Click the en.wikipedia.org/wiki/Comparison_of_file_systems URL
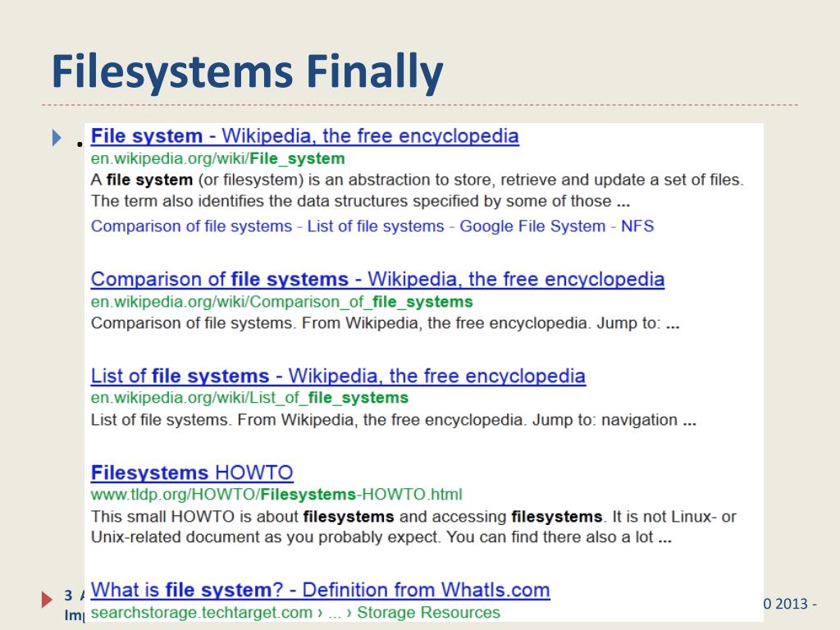This screenshot has width=840, height=630. (282, 302)
